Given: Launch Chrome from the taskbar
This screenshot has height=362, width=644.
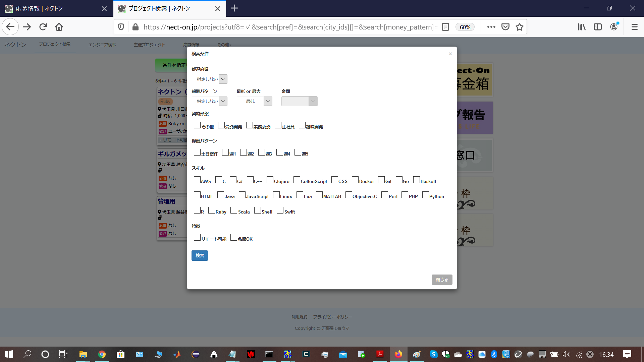Looking at the screenshot, I should pos(102,354).
